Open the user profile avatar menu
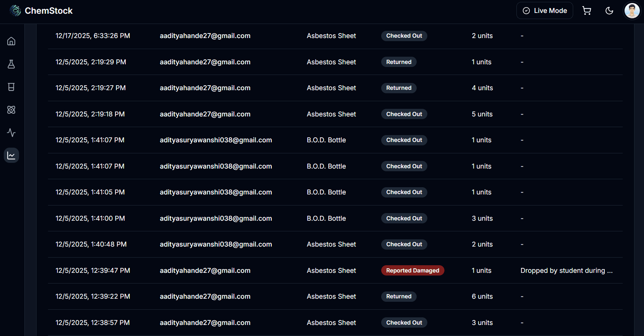Screen dimensions: 644x336 click(632, 11)
